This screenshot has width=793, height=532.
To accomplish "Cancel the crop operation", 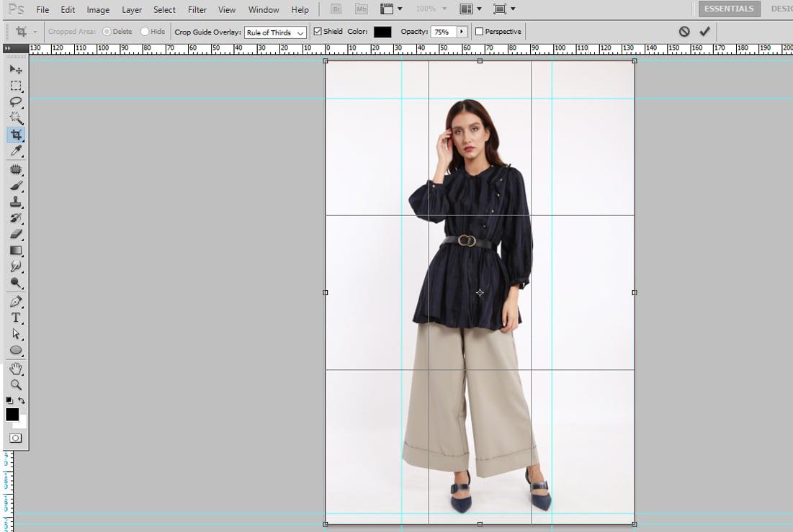I will (684, 31).
